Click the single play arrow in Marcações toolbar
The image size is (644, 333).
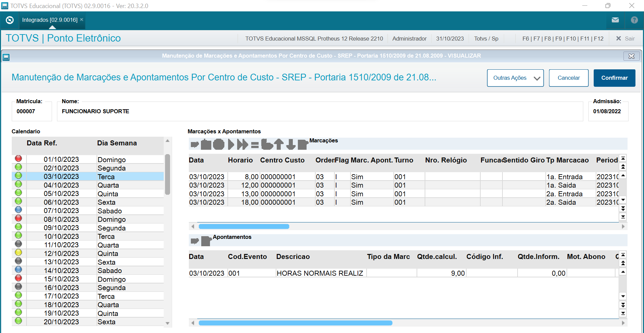point(231,144)
